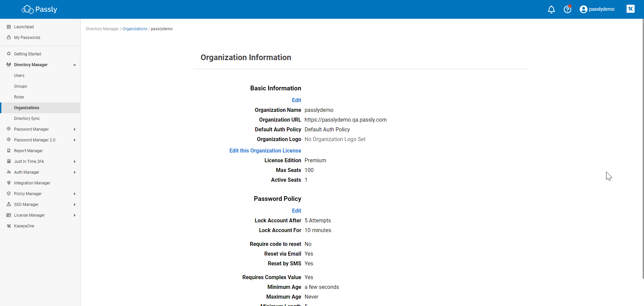Screen dimensions: 644x306
Task: Expand Just In Time 2FA arrow
Action: (74, 162)
